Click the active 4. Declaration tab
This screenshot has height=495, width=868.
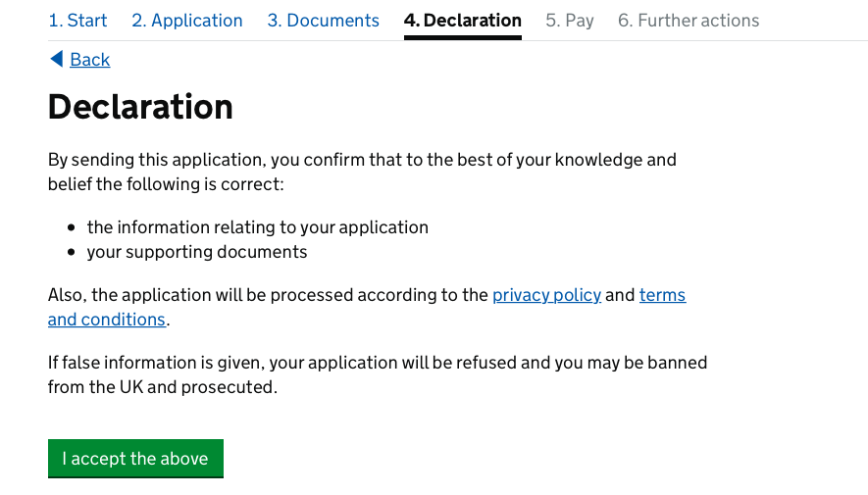click(x=463, y=21)
